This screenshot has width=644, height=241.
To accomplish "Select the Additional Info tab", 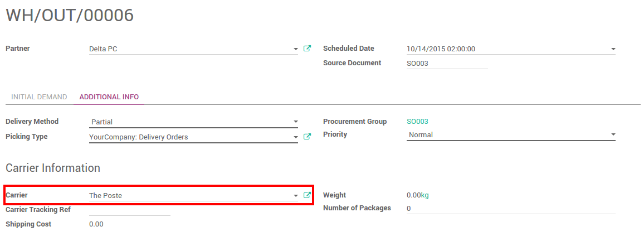I will pyautogui.click(x=109, y=97).
